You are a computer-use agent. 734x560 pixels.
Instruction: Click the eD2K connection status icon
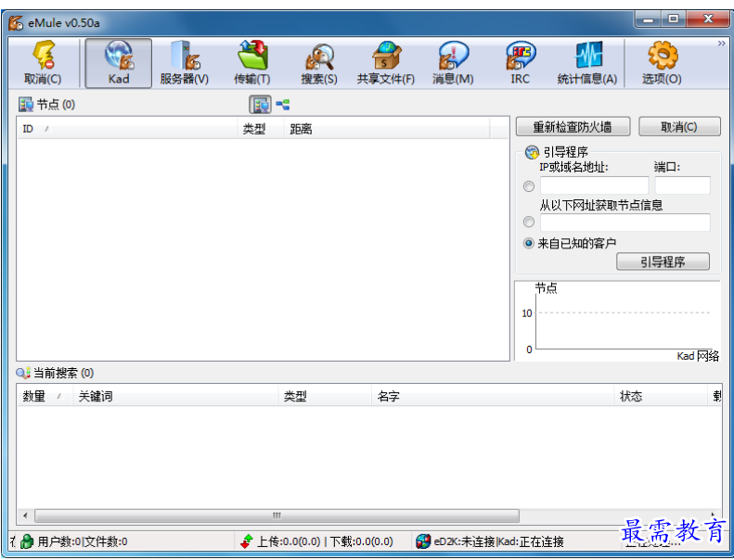point(423,541)
